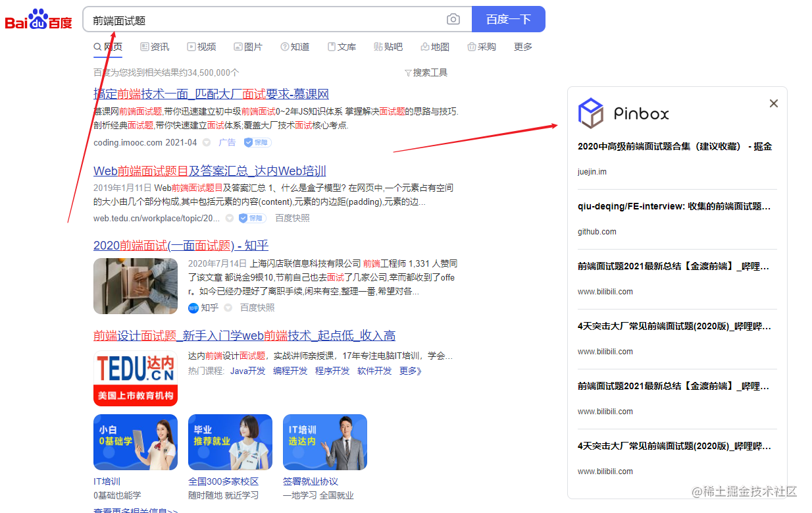This screenshot has height=513, width=812.
Task: Click juejin.im in the Pinbox panel
Action: (x=592, y=172)
